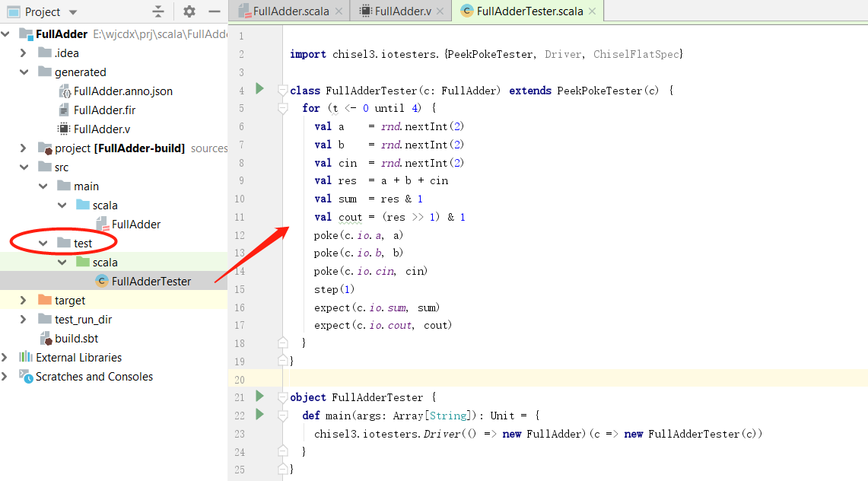This screenshot has width=868, height=481.
Task: Run main method via line 22 gutter arrow
Action: pyautogui.click(x=259, y=414)
